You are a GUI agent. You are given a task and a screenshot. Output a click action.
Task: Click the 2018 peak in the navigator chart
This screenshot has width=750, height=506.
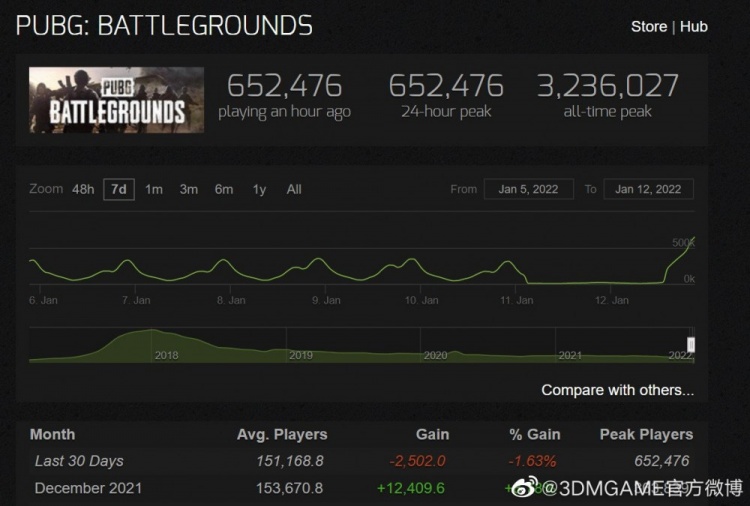click(x=152, y=331)
